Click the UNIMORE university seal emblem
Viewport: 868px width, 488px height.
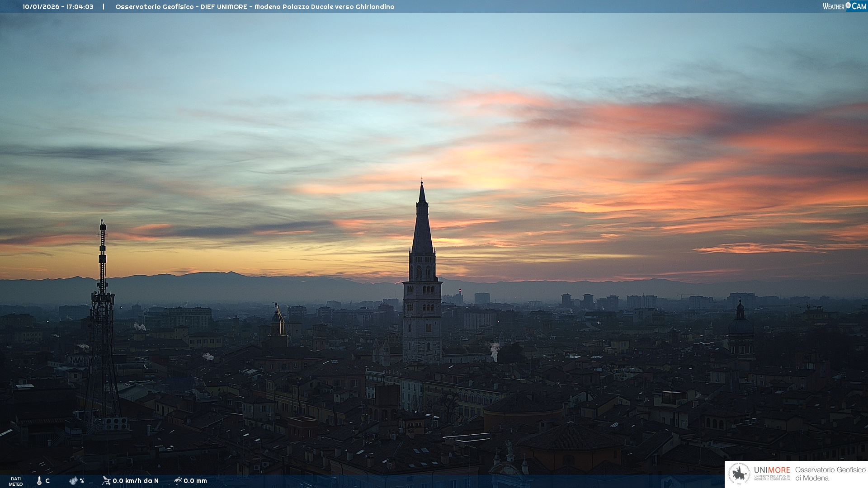click(x=739, y=474)
